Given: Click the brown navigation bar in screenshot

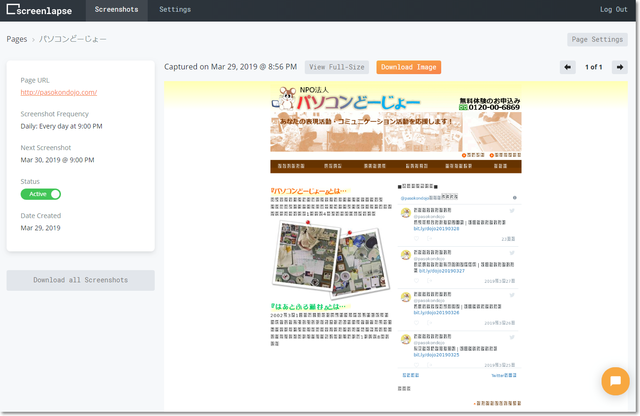Looking at the screenshot, I should [x=395, y=167].
